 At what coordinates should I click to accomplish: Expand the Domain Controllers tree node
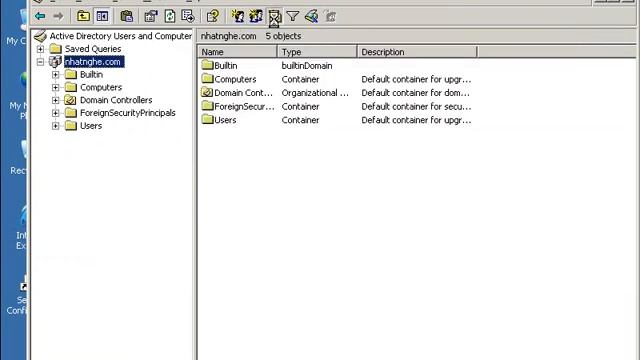[56, 100]
